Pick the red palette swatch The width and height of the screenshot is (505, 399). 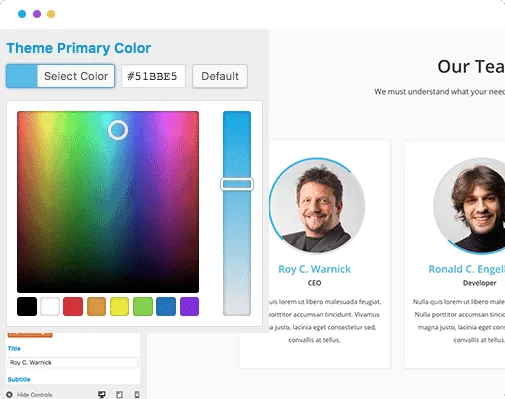73,306
